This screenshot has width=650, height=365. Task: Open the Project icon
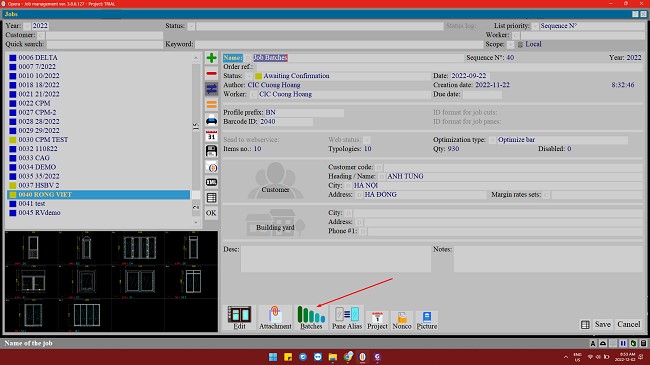click(377, 320)
